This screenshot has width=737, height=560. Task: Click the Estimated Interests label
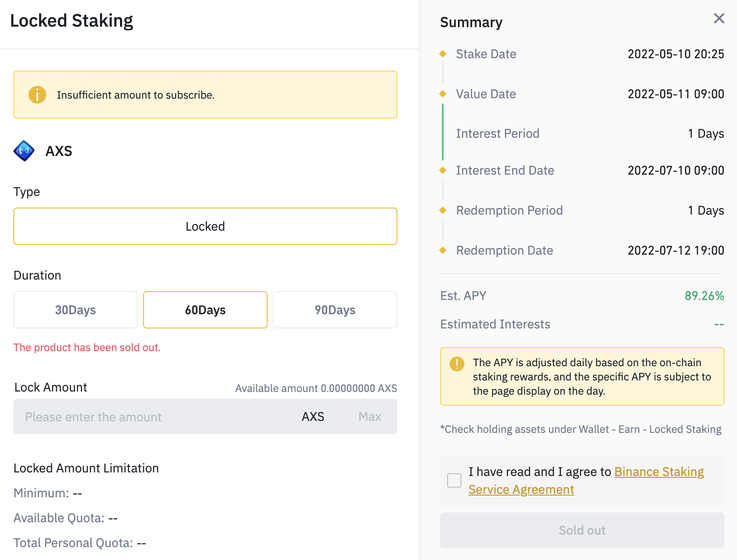pos(495,324)
